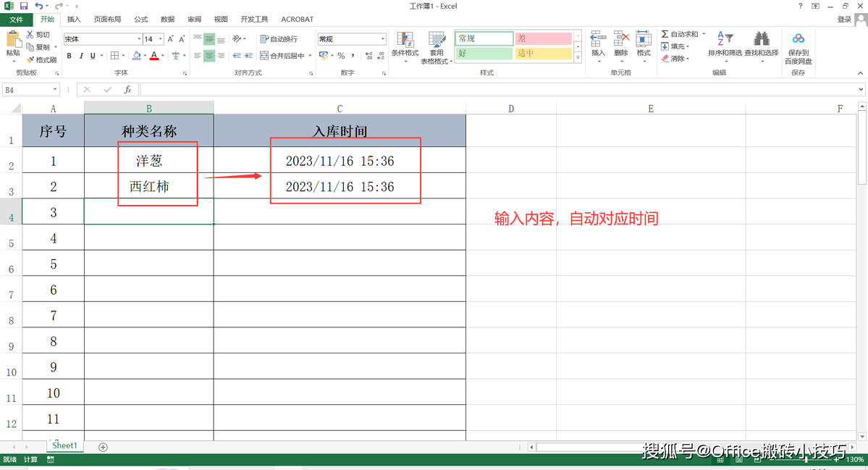The height and width of the screenshot is (470, 868).
Task: Click the text orientation icon
Action: tap(237, 39)
